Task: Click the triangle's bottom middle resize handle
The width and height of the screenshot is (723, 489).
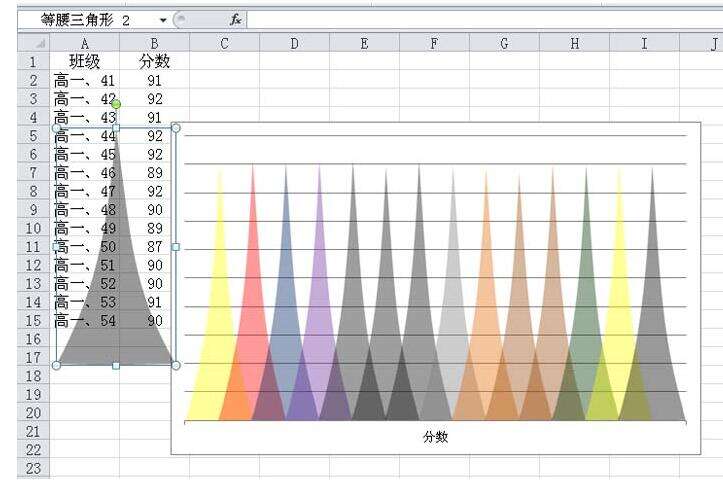Action: pyautogui.click(x=116, y=365)
